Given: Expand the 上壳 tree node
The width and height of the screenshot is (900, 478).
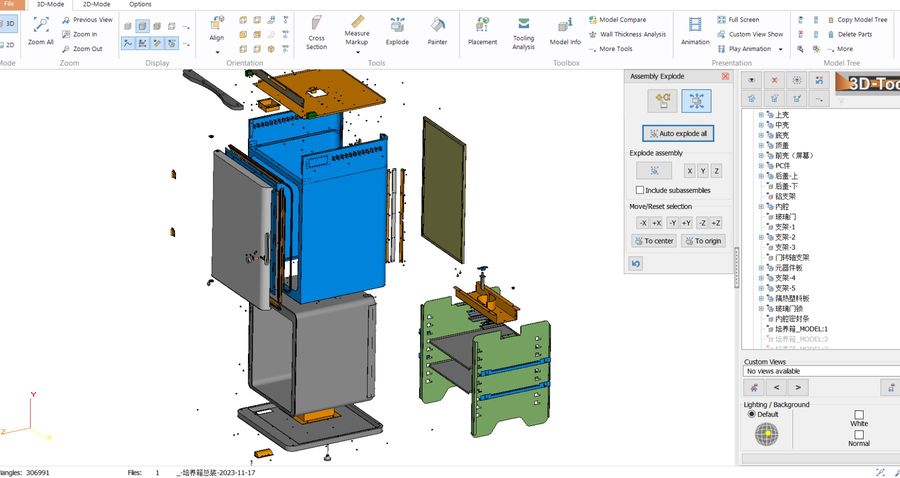Looking at the screenshot, I should 761,115.
